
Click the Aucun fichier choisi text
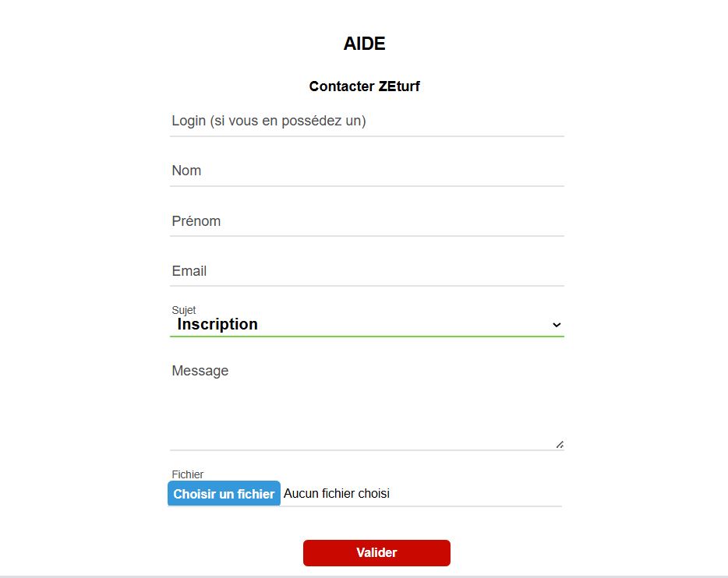click(x=337, y=493)
